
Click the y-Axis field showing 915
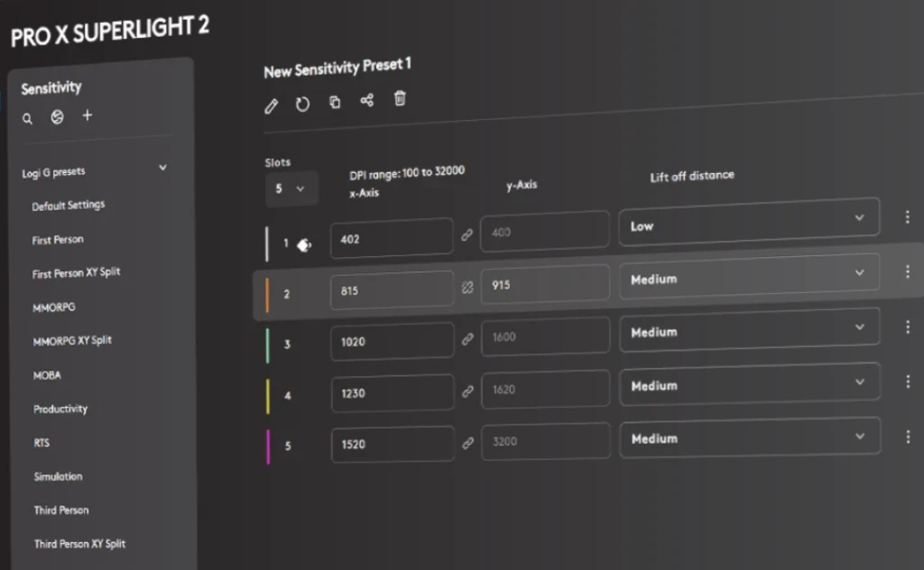point(545,284)
